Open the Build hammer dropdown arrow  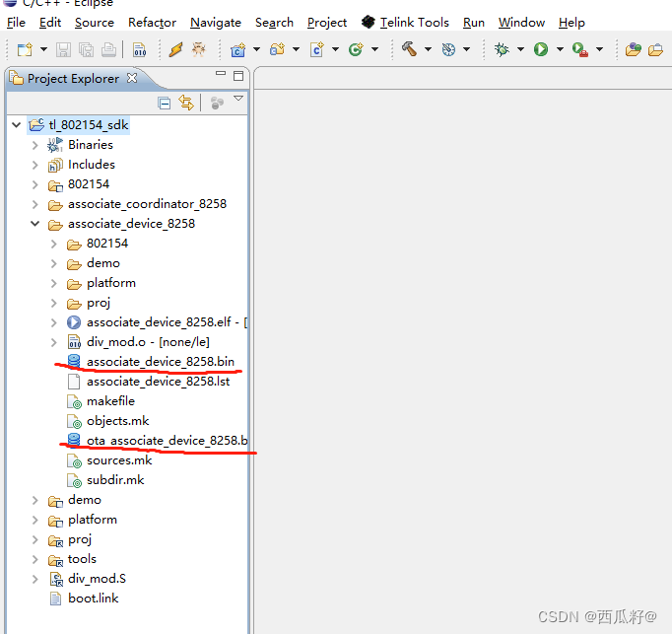pos(428,49)
